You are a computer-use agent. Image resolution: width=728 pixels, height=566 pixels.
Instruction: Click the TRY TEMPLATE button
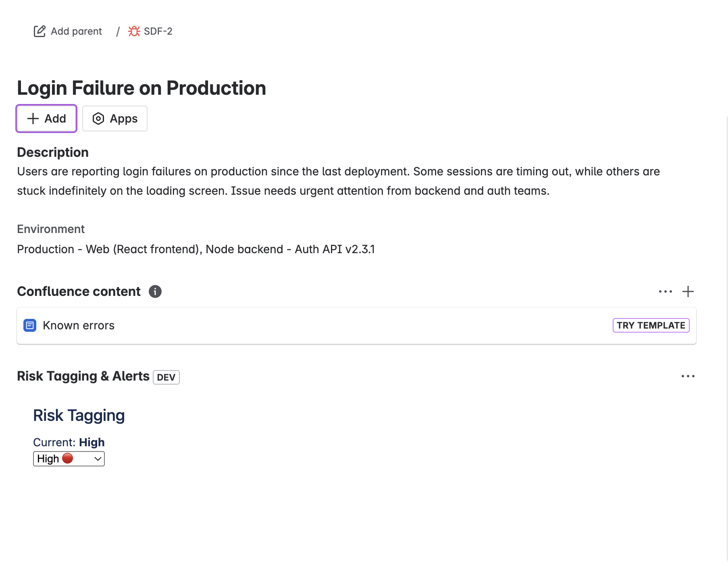pyautogui.click(x=651, y=325)
